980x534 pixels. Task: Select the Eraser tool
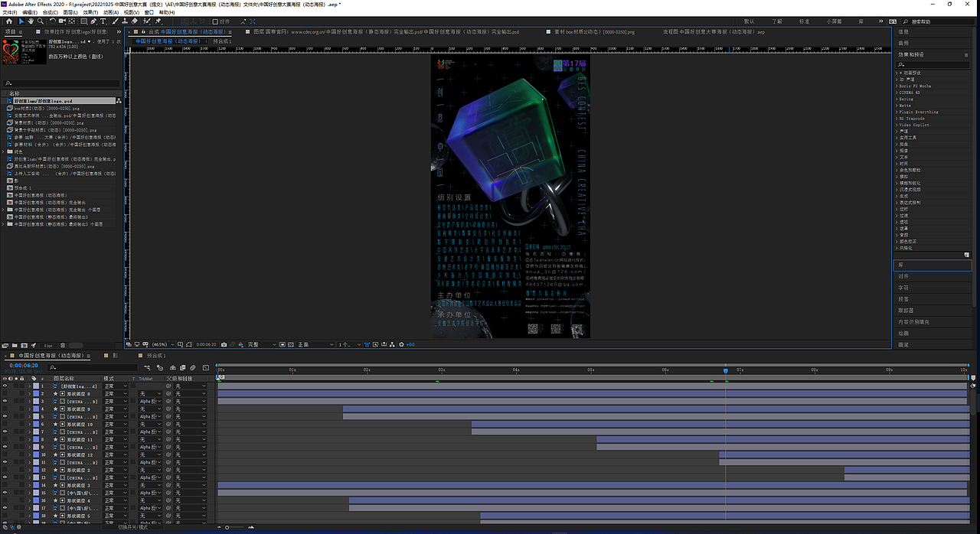135,21
